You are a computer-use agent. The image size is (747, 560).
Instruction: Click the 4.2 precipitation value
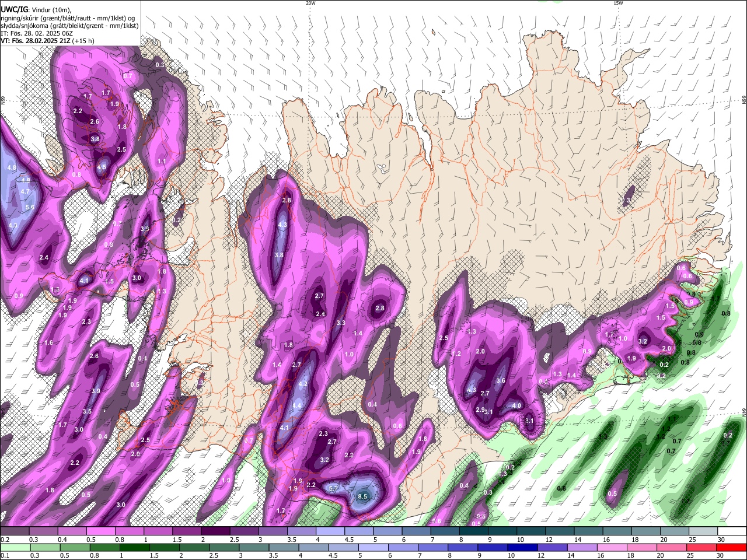(303, 384)
